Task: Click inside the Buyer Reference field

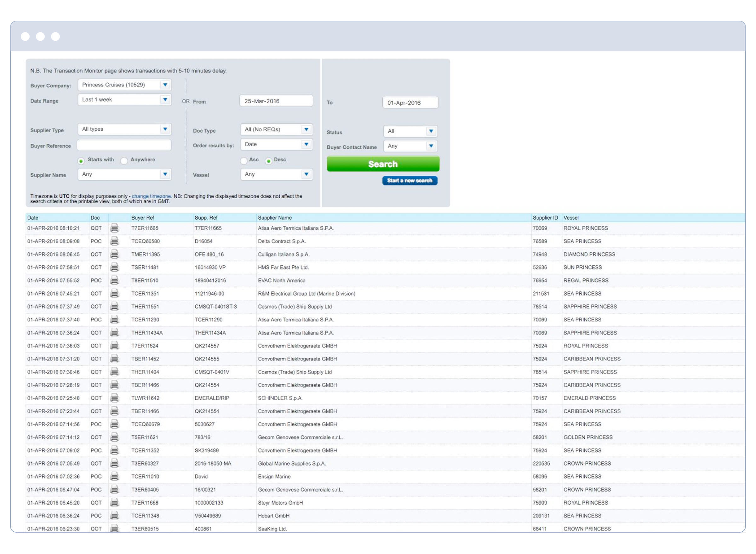Action: (x=124, y=144)
